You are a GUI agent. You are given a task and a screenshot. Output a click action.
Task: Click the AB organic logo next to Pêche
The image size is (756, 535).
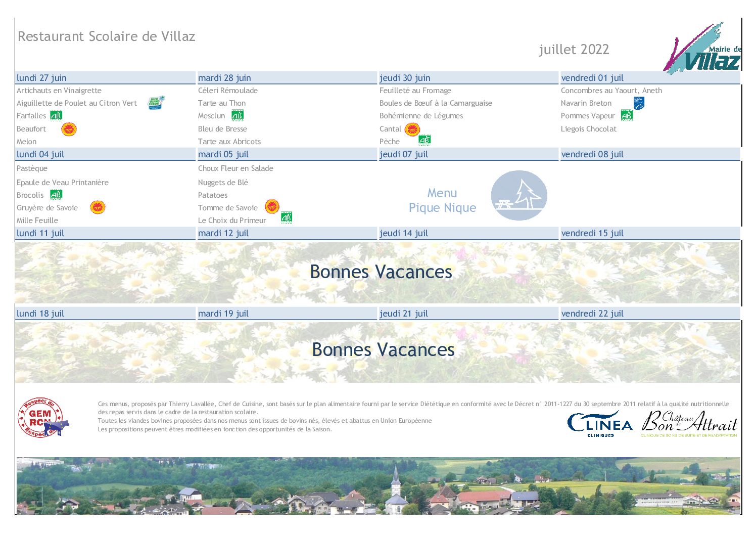[424, 140]
